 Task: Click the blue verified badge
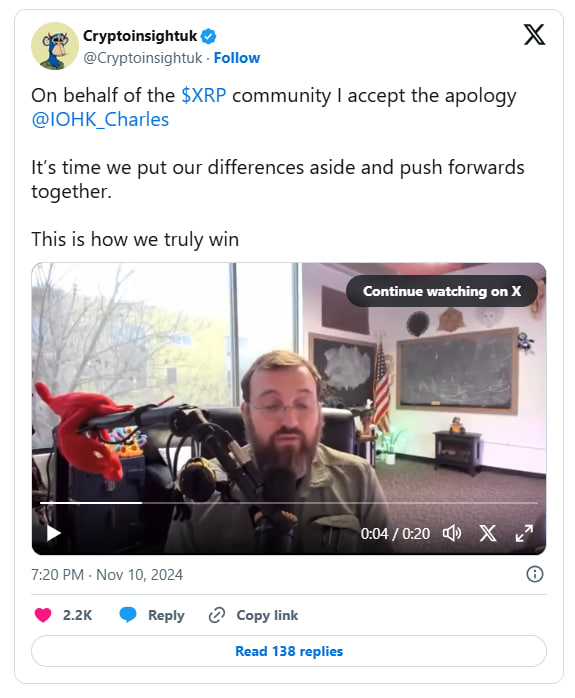coord(208,36)
